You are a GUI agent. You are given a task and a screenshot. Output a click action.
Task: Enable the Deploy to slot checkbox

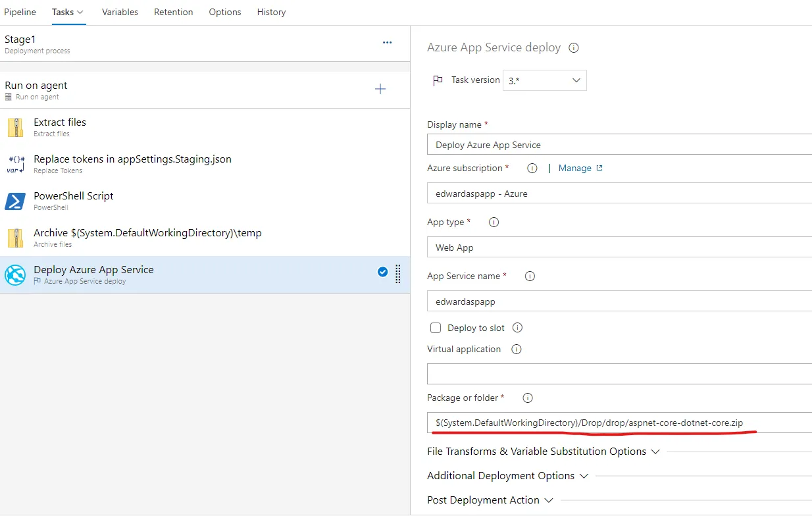point(435,328)
